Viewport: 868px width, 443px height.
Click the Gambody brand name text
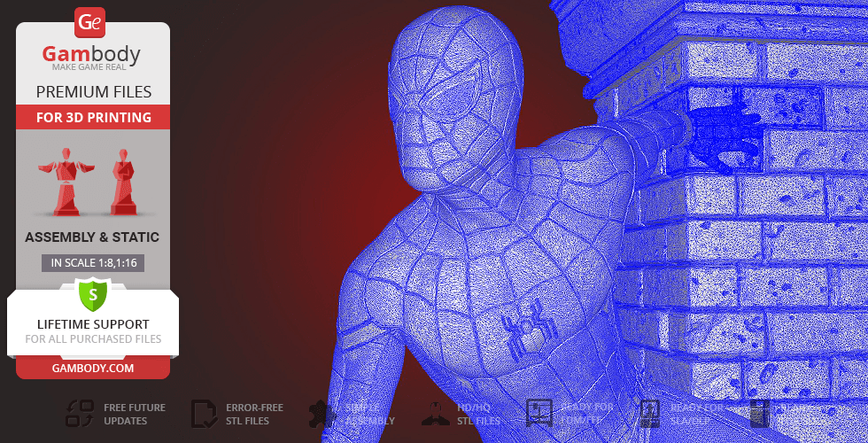[x=91, y=55]
